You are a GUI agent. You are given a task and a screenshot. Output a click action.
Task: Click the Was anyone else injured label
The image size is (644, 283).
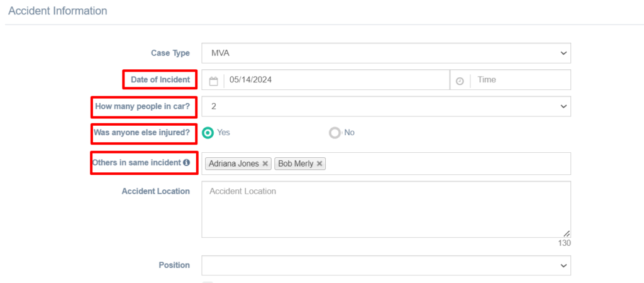coord(142,133)
